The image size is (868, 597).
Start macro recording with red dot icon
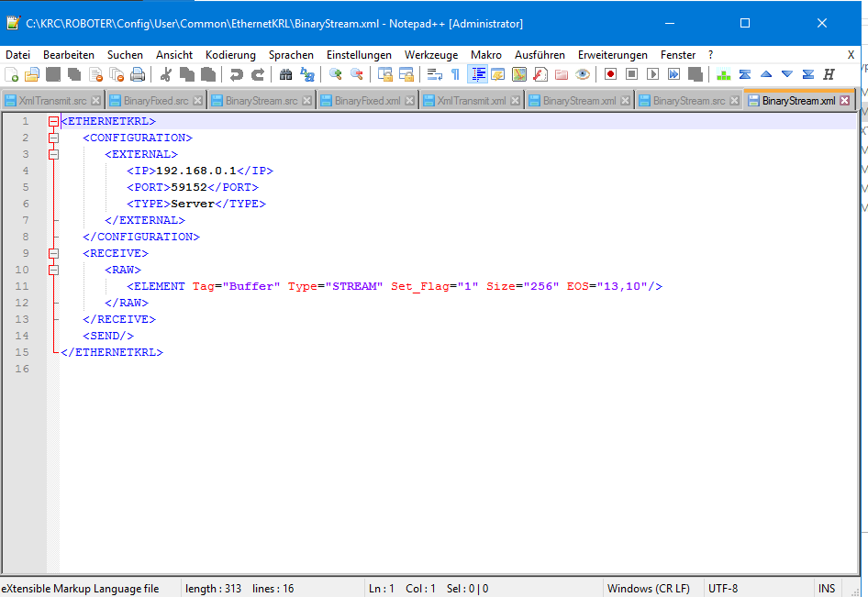pyautogui.click(x=610, y=74)
